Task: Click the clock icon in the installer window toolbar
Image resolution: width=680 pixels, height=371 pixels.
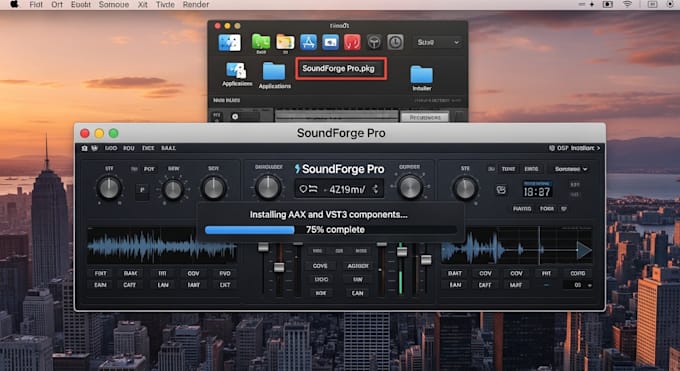Action: 395,42
